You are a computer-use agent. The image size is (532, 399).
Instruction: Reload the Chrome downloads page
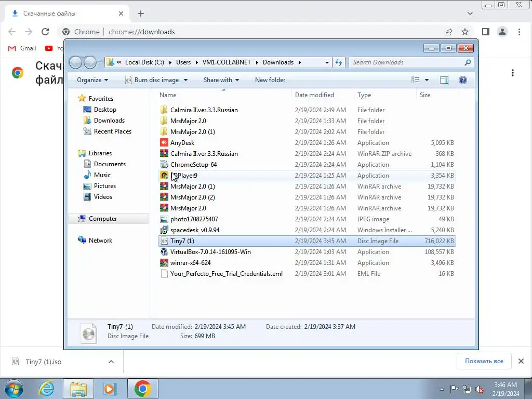pos(45,32)
